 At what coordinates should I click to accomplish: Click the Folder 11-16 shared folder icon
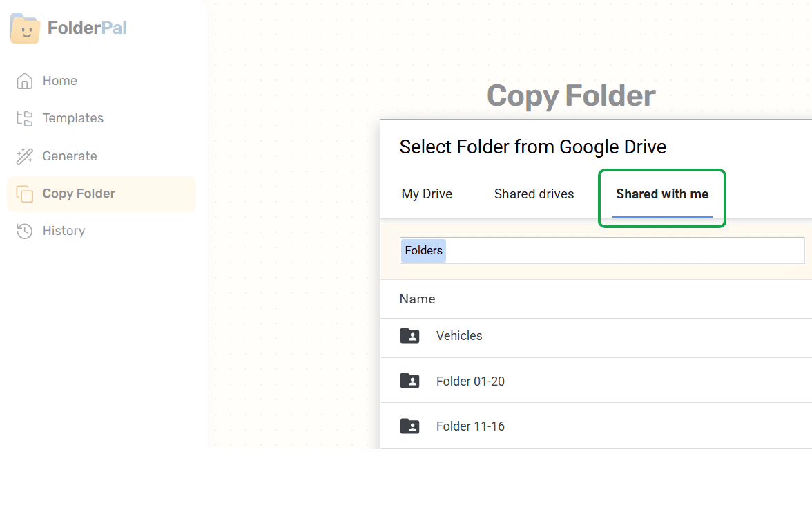[x=409, y=426]
